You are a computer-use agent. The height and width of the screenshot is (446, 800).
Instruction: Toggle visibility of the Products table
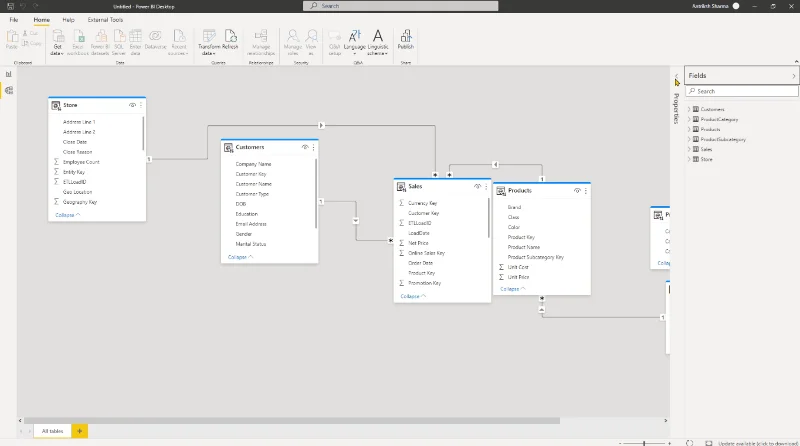click(577, 190)
